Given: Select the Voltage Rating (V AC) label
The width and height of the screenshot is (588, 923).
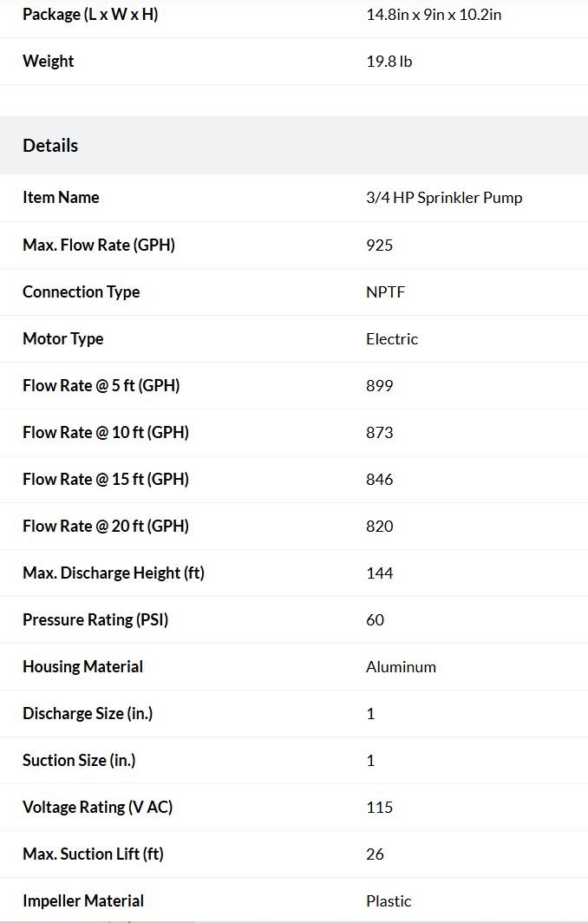Looking at the screenshot, I should tap(98, 807).
